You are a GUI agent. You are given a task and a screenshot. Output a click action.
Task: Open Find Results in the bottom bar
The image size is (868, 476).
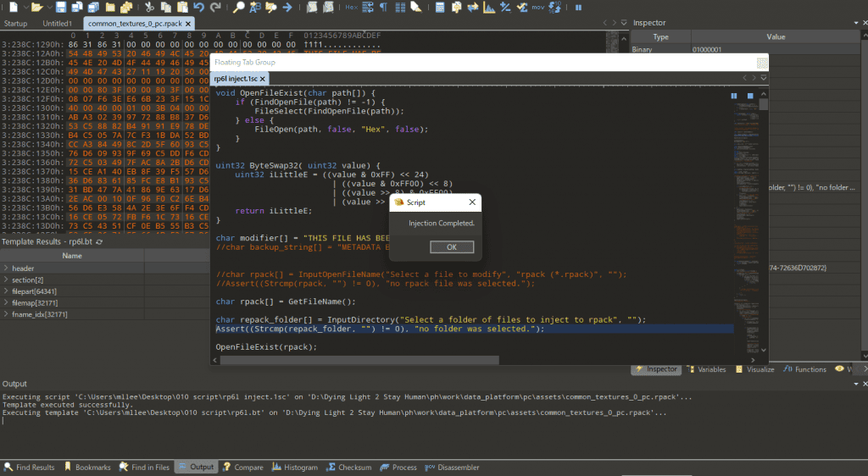[x=30, y=468]
